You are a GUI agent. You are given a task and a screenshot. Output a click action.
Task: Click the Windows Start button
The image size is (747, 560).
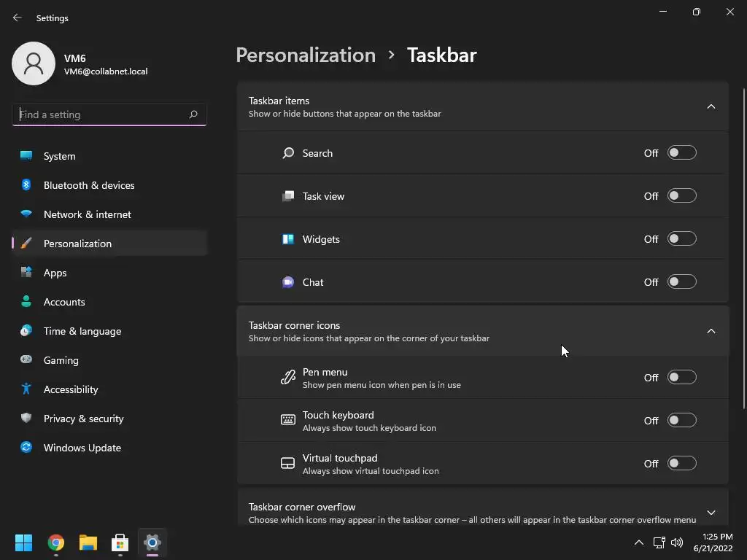coord(24,542)
